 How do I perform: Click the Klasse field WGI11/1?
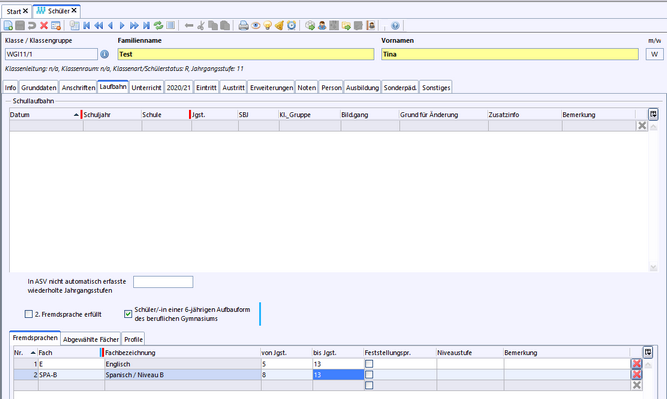[51, 54]
